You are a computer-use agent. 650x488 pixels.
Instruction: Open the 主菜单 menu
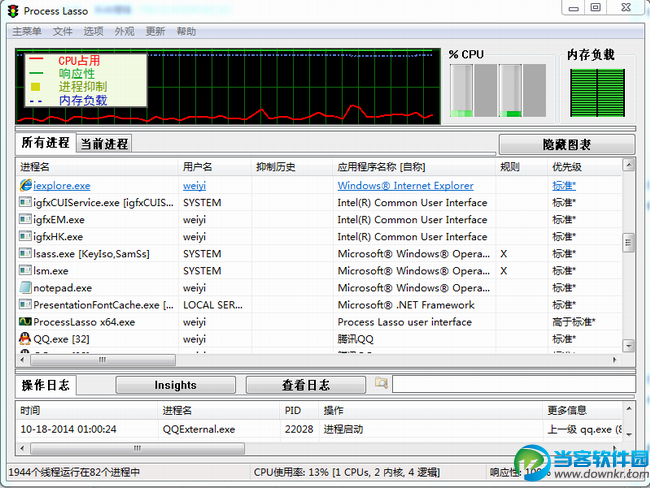27,32
